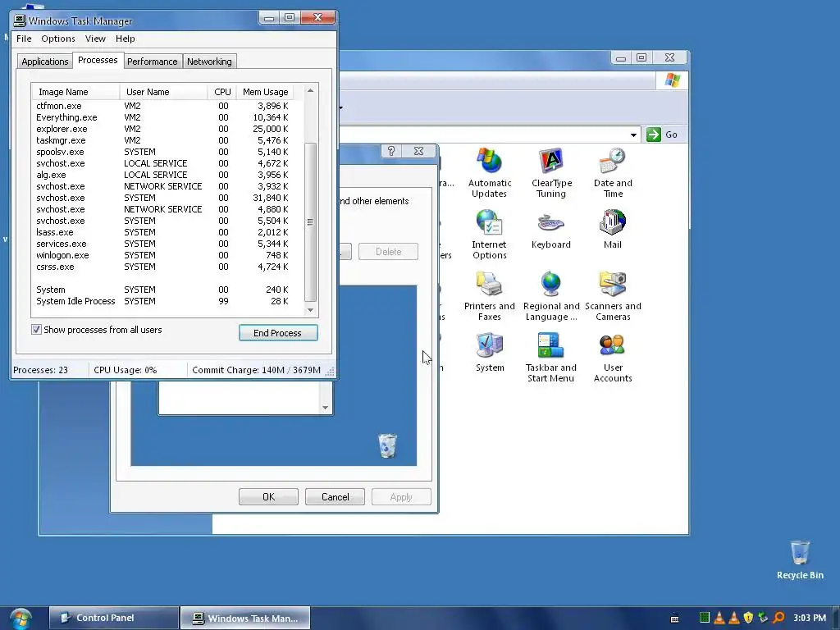The height and width of the screenshot is (630, 840).
Task: Click the process list scroll down arrow
Action: pyautogui.click(x=310, y=309)
